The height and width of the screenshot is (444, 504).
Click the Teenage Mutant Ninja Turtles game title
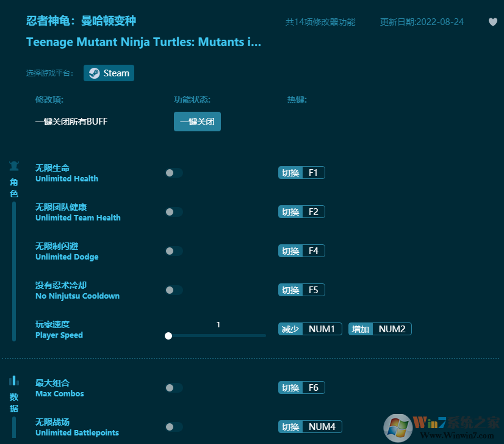(x=143, y=42)
